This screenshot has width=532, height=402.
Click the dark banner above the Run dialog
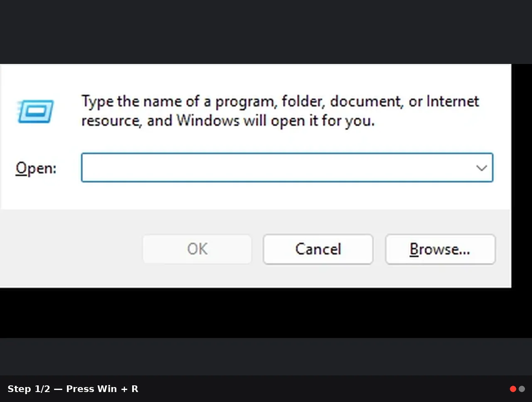pos(266,32)
